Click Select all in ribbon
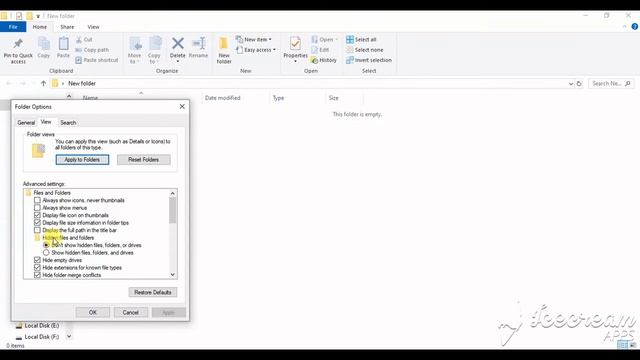The image size is (640, 360). [361, 40]
